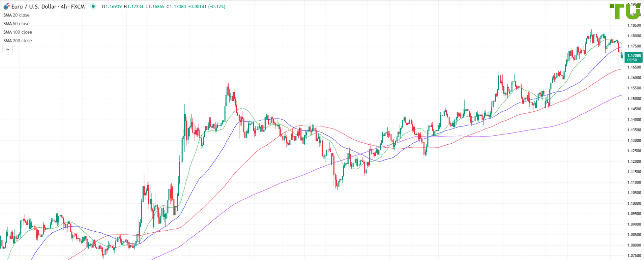Click the open value O1.16939
The height and width of the screenshot is (260, 644).
[x=112, y=6]
